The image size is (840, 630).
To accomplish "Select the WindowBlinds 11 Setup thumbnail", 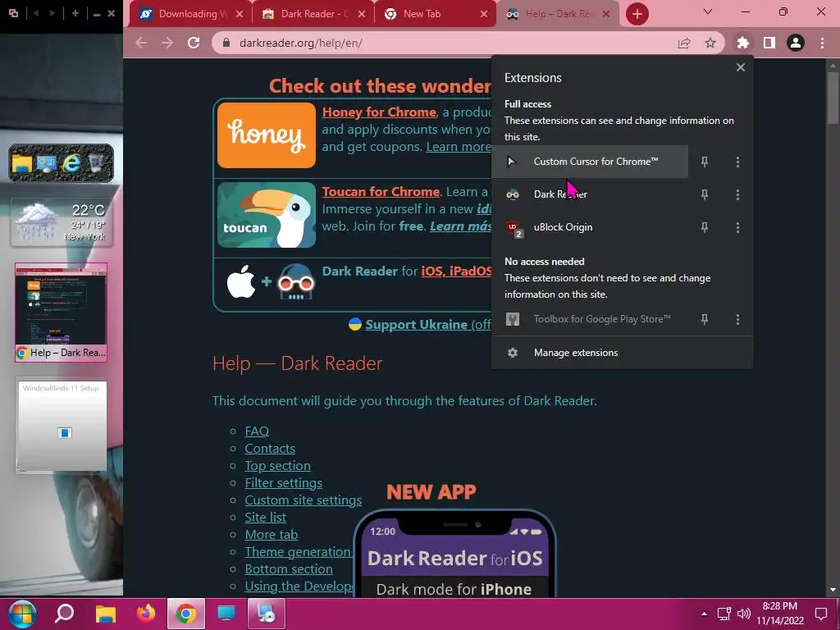I will (x=62, y=427).
